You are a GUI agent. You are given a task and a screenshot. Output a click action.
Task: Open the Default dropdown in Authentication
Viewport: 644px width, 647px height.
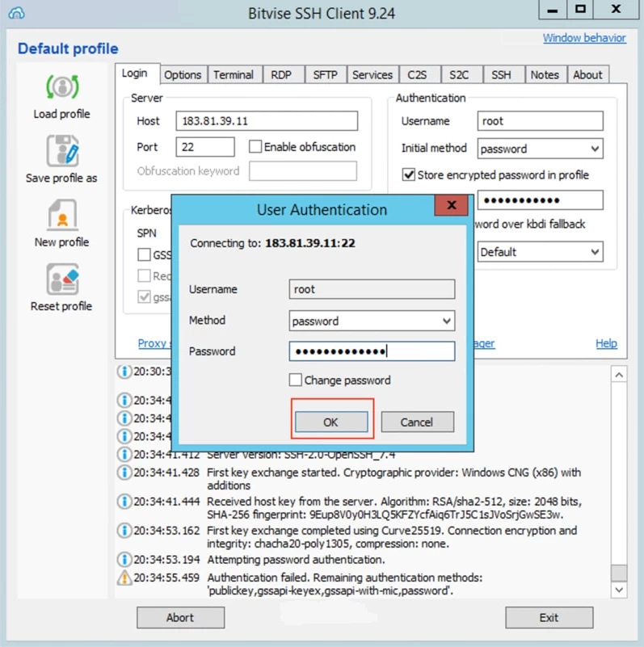tap(540, 252)
